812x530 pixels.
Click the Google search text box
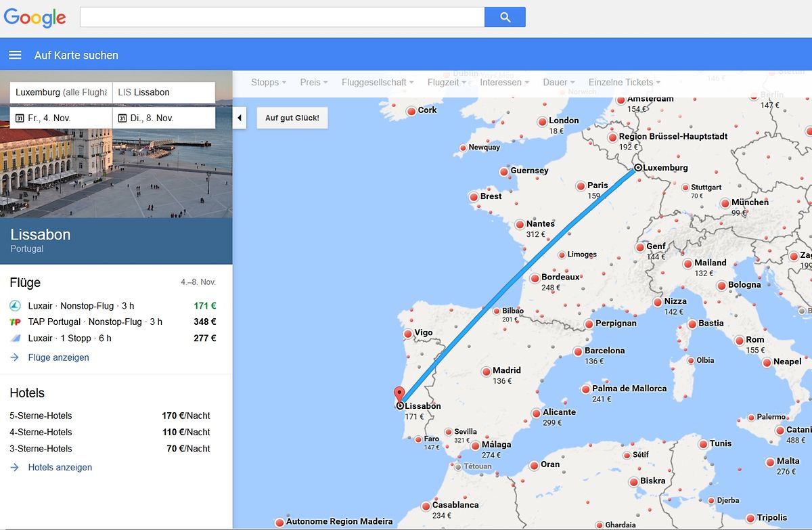click(282, 18)
